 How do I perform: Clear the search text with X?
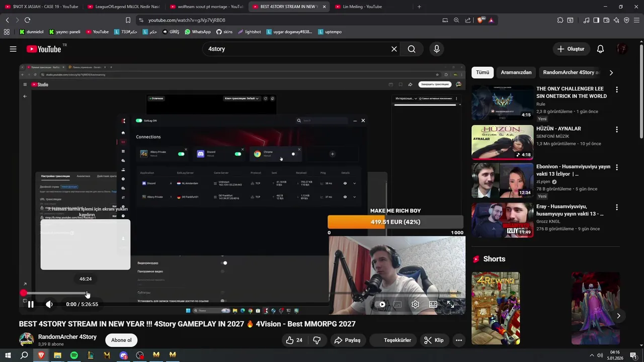(x=394, y=49)
